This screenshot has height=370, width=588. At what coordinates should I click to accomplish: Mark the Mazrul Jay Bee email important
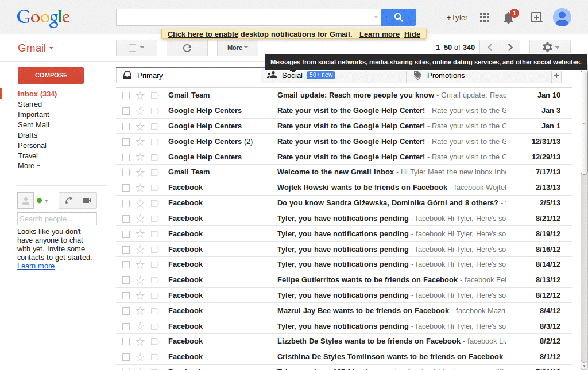154,311
